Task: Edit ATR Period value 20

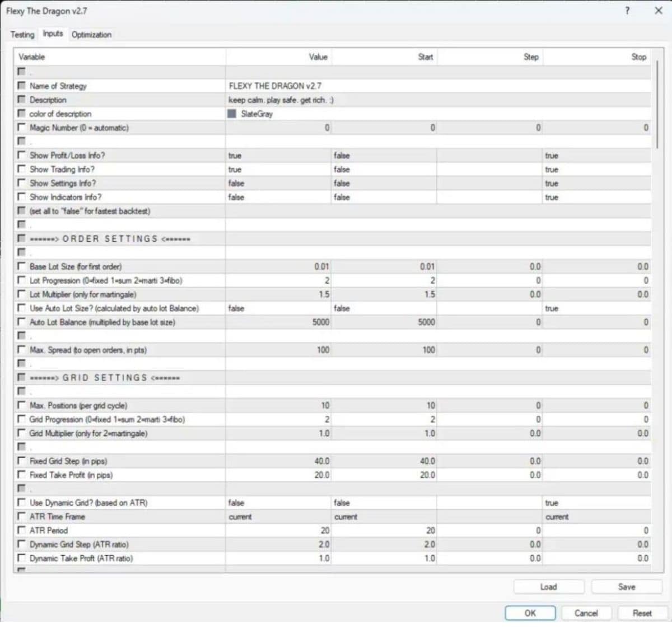Action: pos(278,530)
